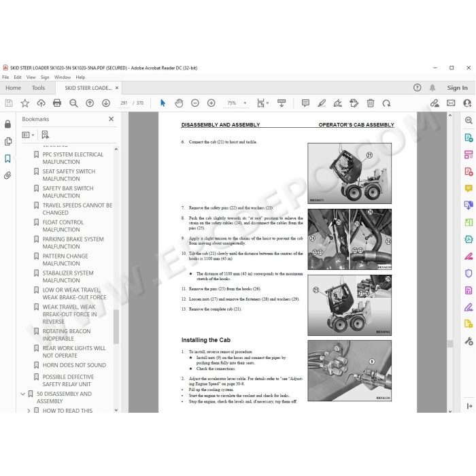Open the bookmarks options dropdown menu
Image resolution: width=476 pixels, height=476 pixels.
pos(29,135)
